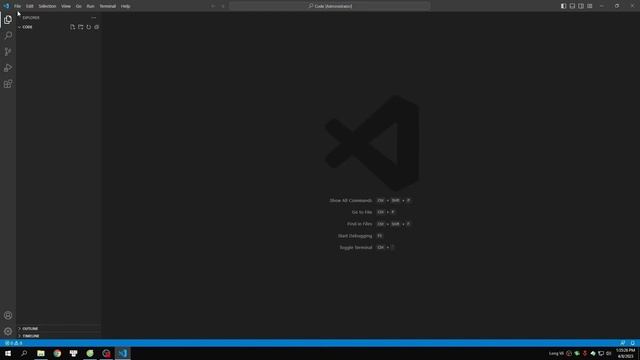Click the VS Code taskbar icon
This screenshot has height=360, width=640.
pos(123,353)
